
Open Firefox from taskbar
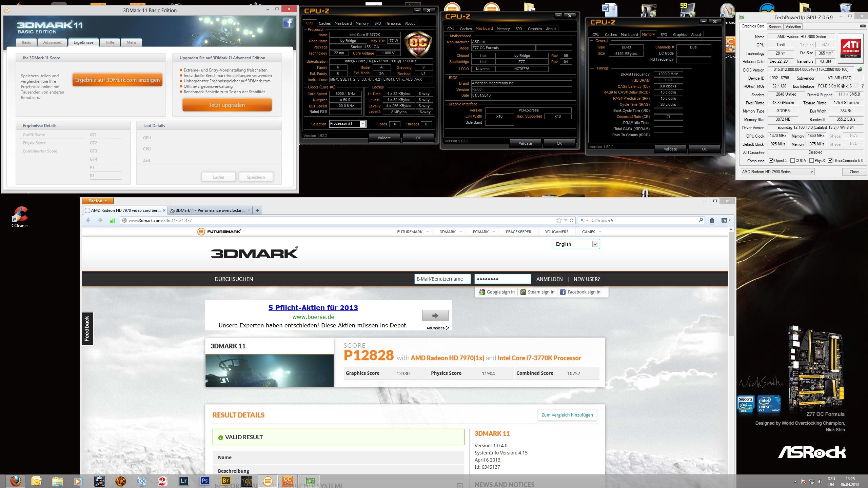pos(16,481)
